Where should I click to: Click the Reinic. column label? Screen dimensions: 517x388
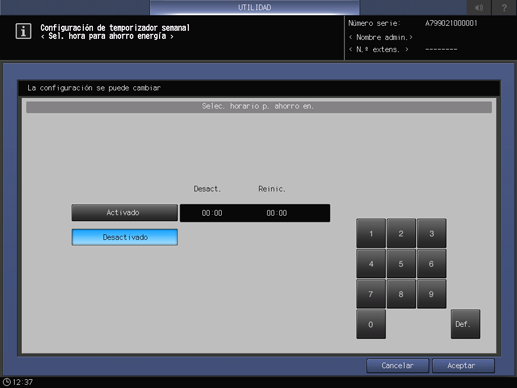[272, 189]
